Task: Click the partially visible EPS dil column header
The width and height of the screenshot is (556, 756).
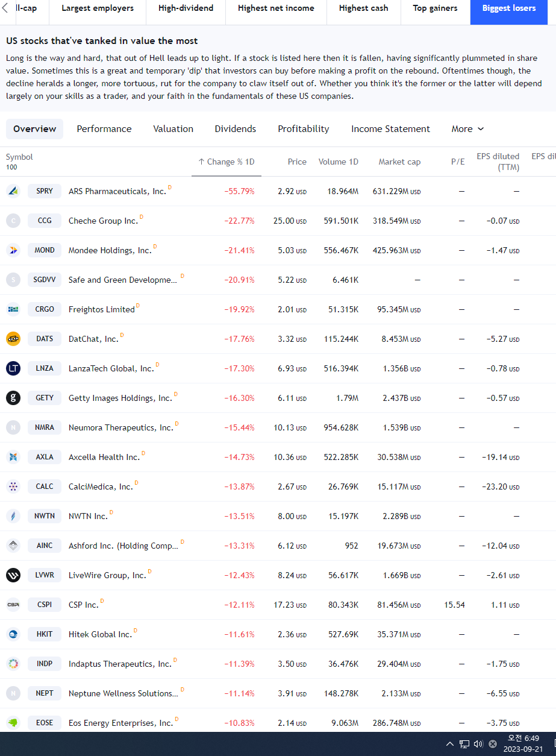Action: (543, 157)
